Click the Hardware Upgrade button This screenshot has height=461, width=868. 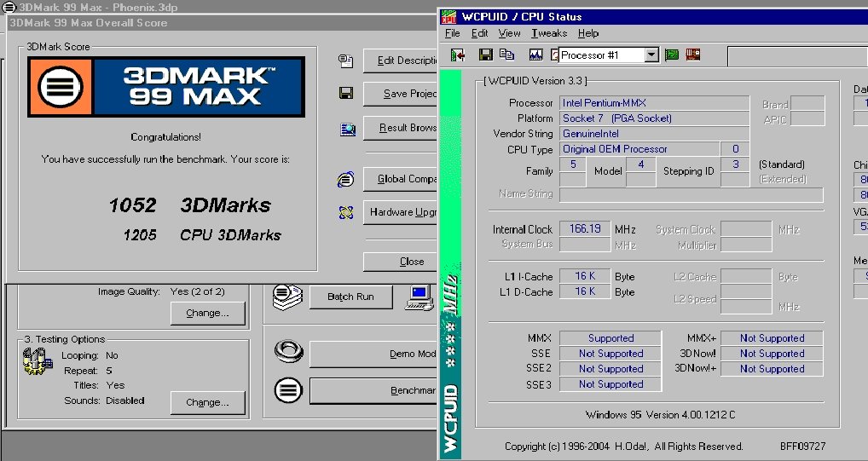400,212
